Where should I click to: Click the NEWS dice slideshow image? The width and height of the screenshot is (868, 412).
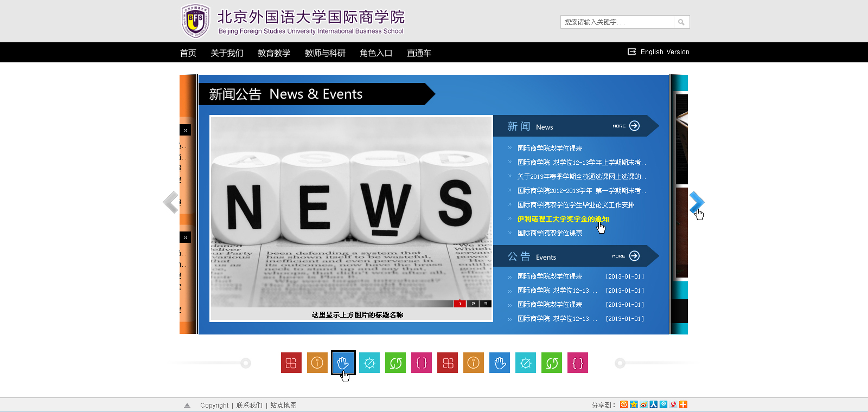tap(352, 212)
